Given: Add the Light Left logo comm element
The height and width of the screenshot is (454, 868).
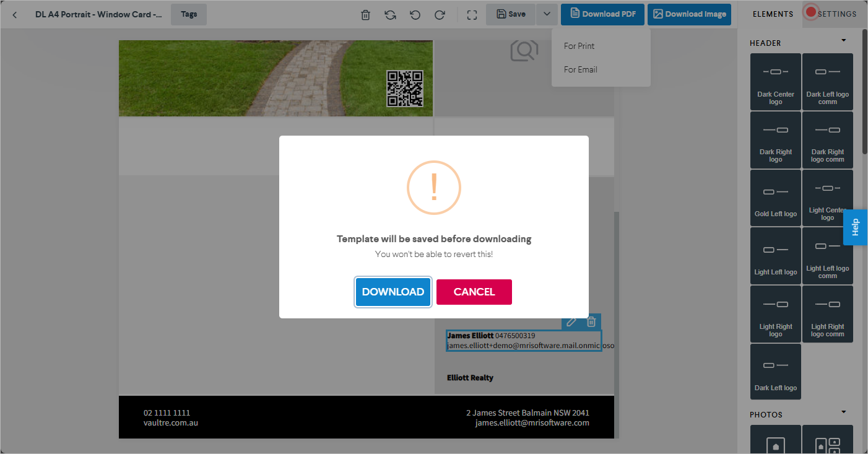Looking at the screenshot, I should pyautogui.click(x=828, y=256).
